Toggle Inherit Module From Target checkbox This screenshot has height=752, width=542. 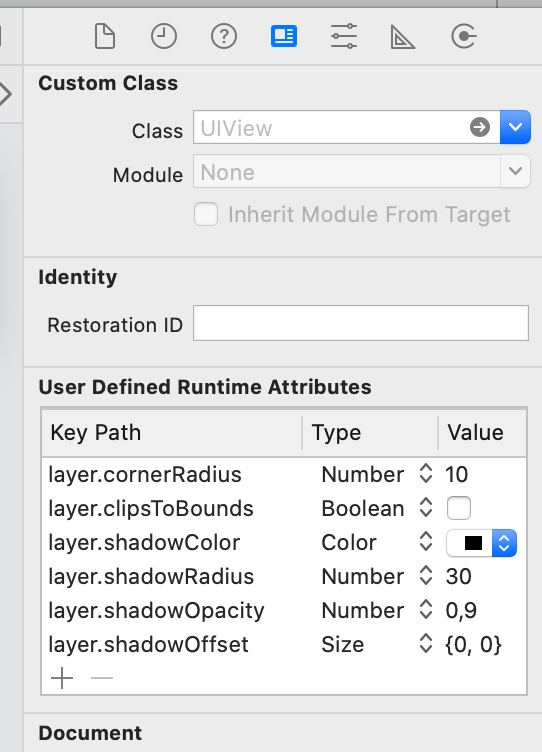pos(206,214)
